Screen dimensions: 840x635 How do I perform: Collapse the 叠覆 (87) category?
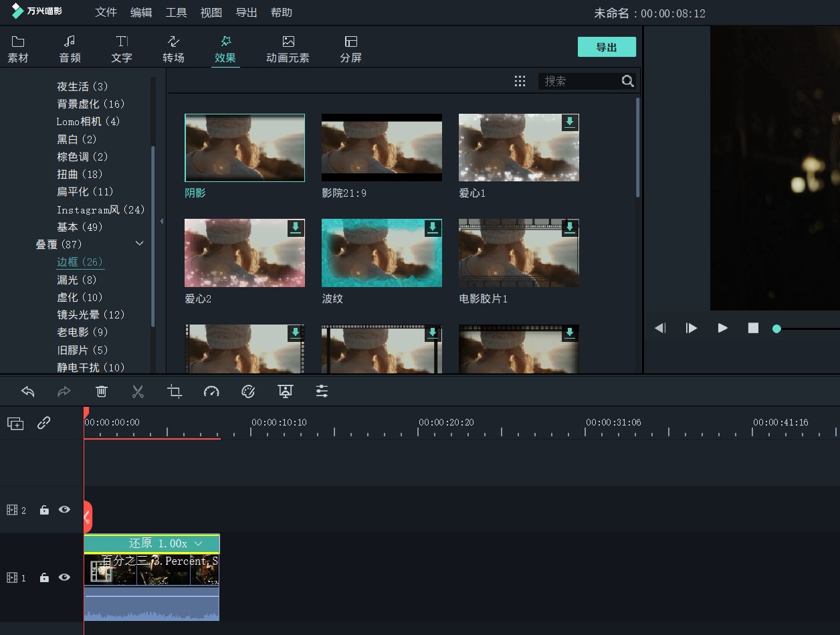[139, 244]
